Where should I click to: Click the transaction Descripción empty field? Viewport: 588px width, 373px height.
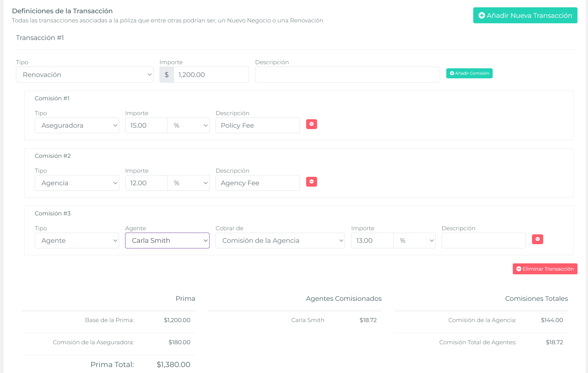pyautogui.click(x=347, y=75)
